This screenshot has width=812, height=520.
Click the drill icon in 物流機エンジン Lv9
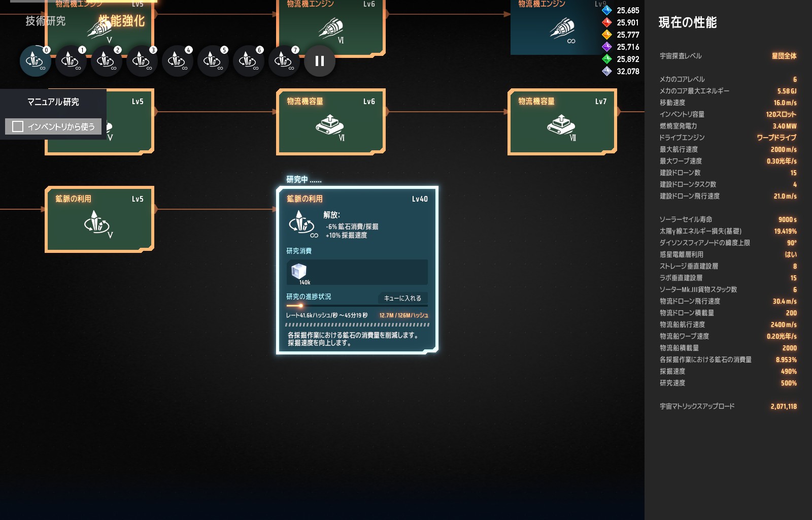[562, 28]
